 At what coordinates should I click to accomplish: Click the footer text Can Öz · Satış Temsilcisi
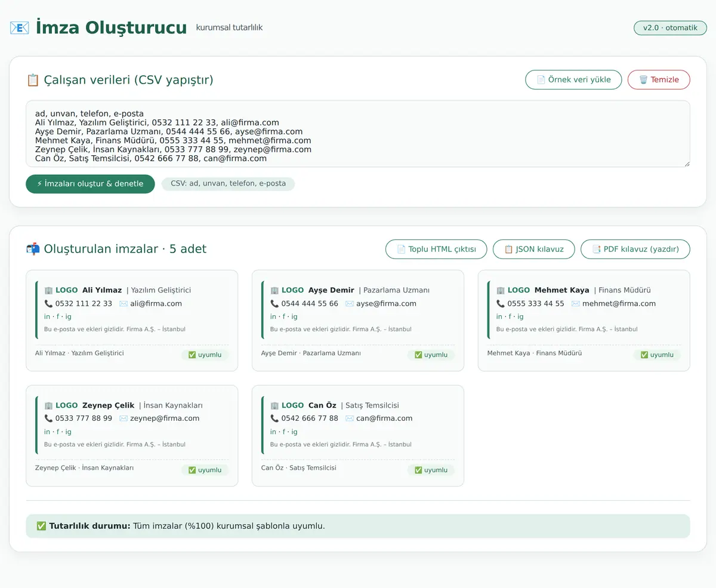[299, 468]
